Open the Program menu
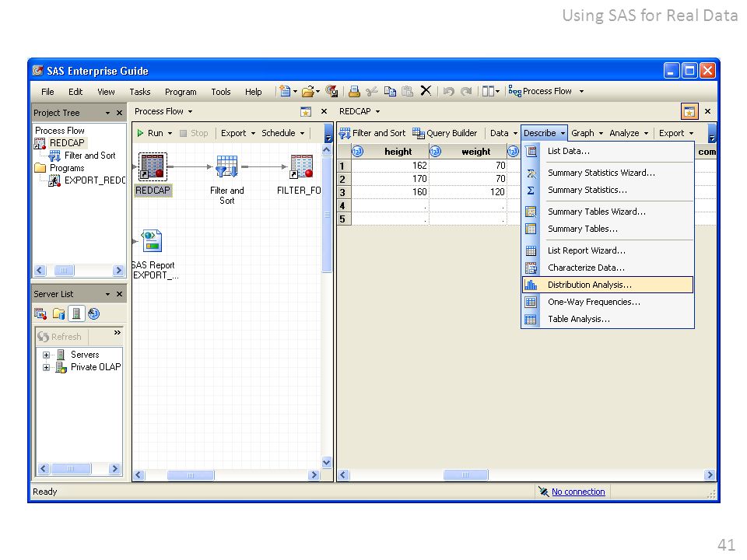This screenshot has height=560, width=747. click(x=181, y=92)
